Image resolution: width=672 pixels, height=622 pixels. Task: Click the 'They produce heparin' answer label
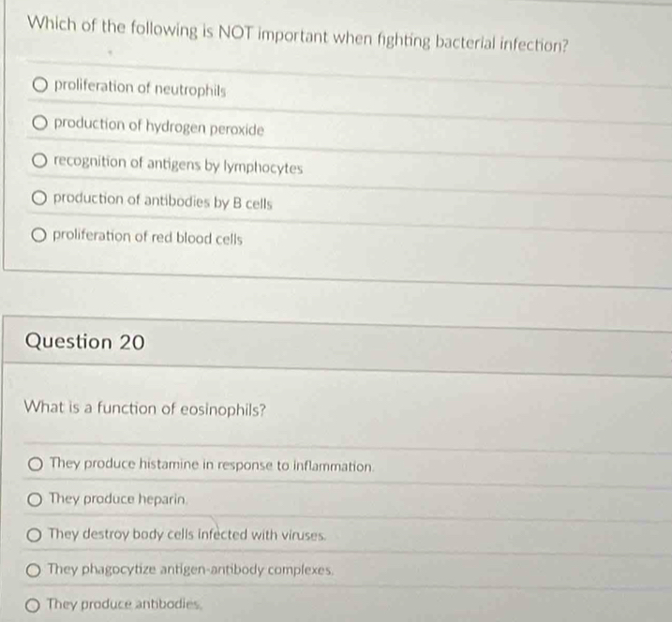[x=118, y=499]
